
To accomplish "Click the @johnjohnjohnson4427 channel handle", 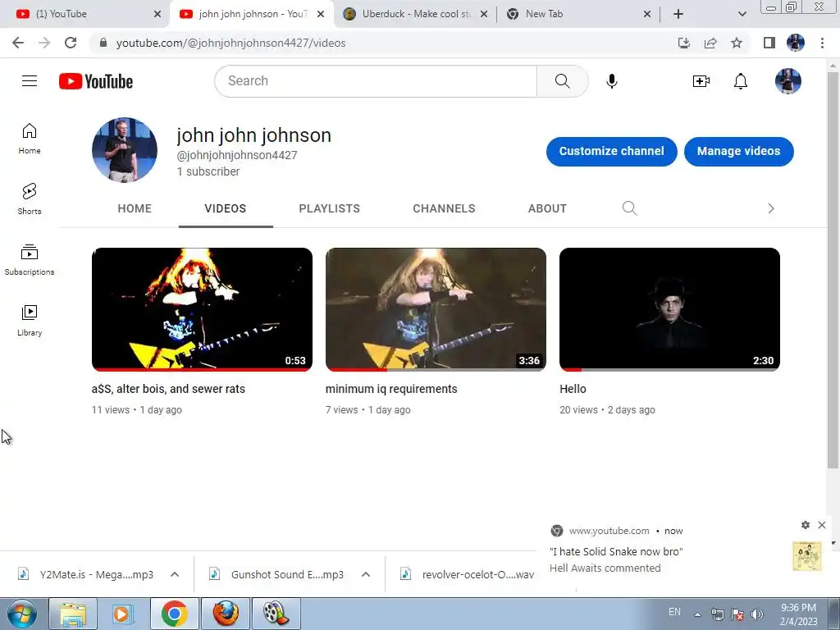I will 237,155.
